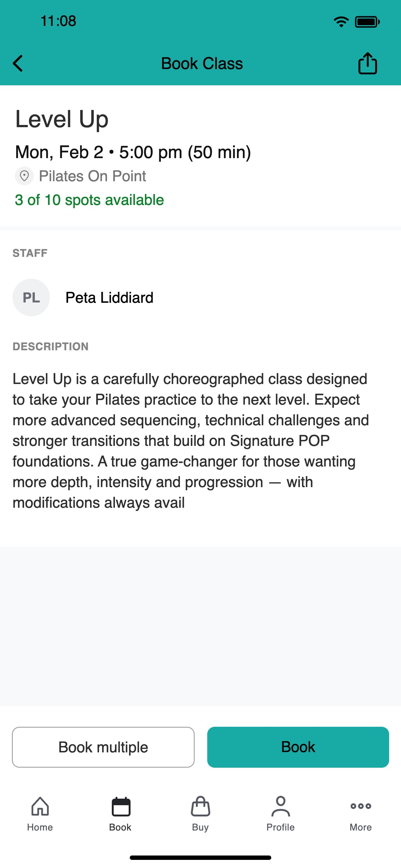Tap the Book Class header title
The height and width of the screenshot is (868, 401).
(202, 63)
